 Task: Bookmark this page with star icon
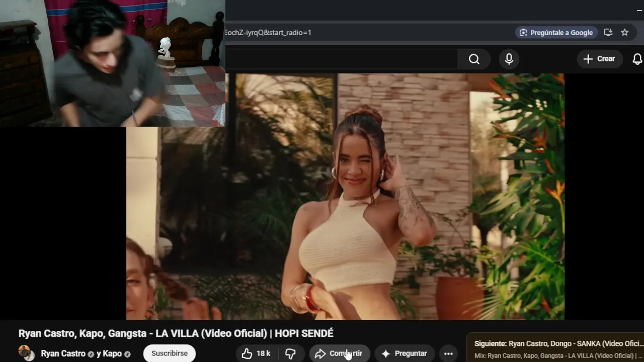624,33
